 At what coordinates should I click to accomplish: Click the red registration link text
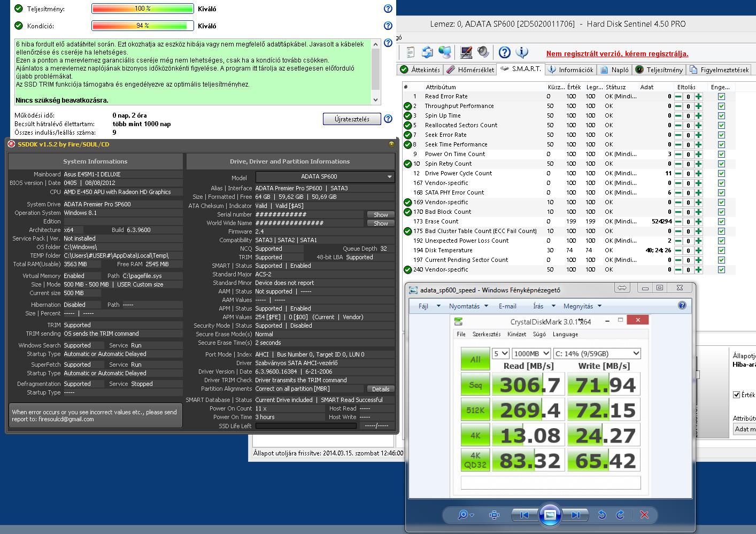617,53
